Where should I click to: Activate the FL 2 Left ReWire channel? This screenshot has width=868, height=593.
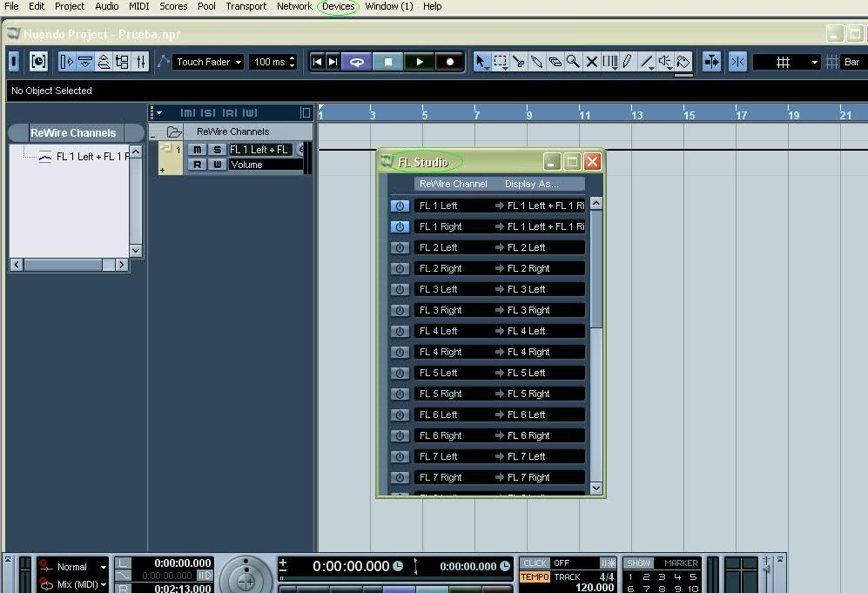(x=400, y=247)
